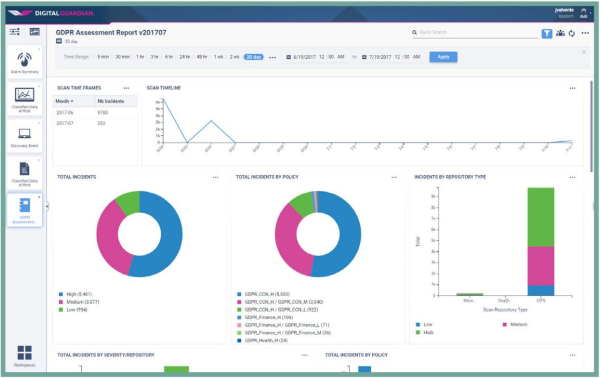Open Classified Data at Rest tile

click(24, 173)
